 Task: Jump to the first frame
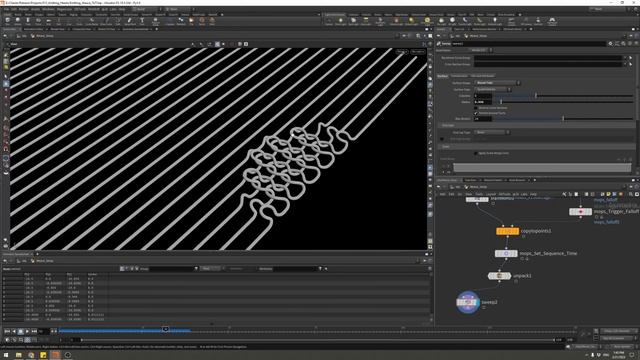[x=7, y=331]
